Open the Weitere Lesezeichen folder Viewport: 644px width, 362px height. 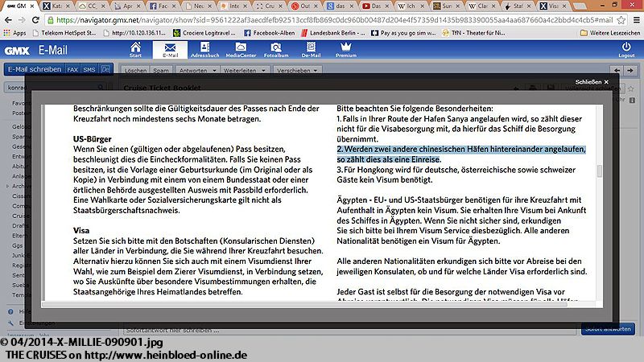click(609, 33)
